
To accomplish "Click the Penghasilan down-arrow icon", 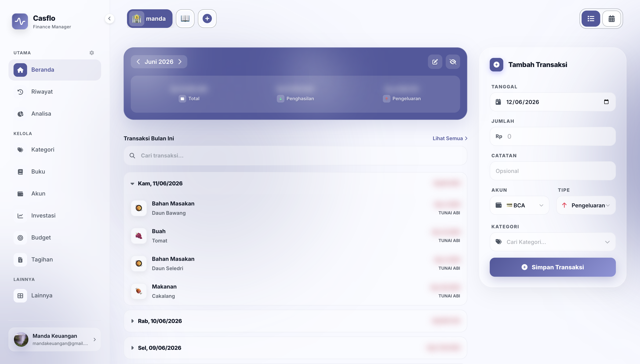I will click(x=280, y=99).
